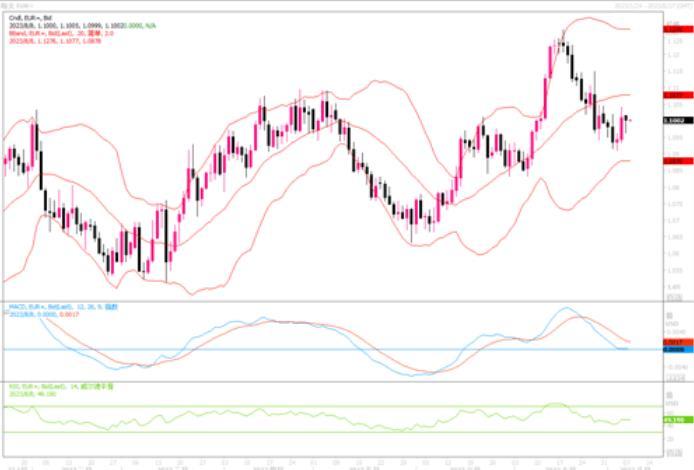Click the red middle-band price tag on axis
Screen dimensions: 694x470
coord(673,94)
